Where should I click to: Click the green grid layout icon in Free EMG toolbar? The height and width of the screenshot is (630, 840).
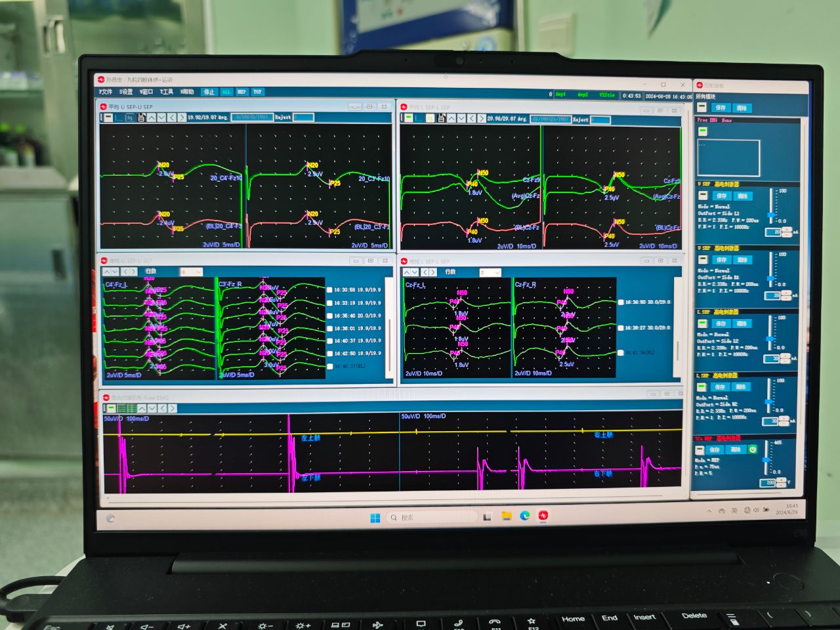(x=132, y=408)
